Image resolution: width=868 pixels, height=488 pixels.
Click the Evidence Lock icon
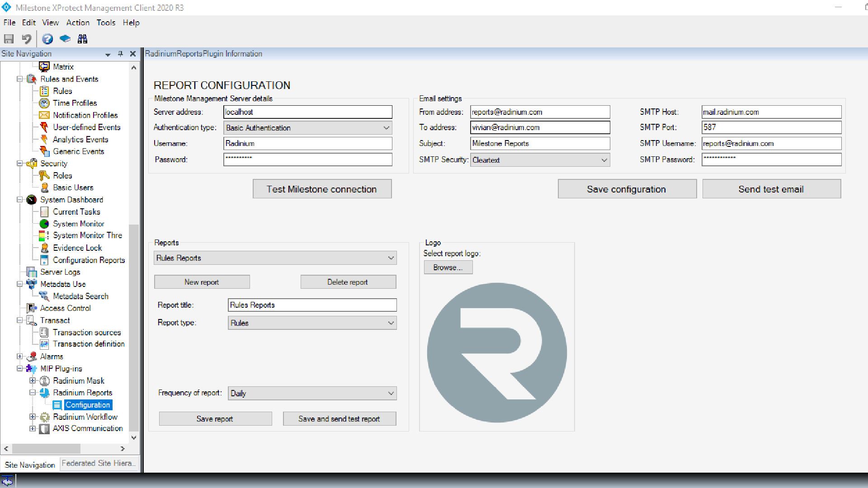click(44, 248)
